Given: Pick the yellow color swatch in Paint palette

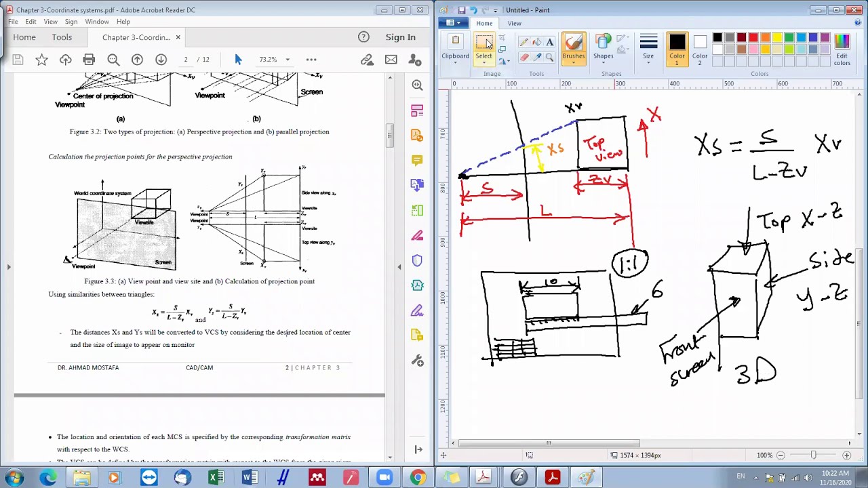Looking at the screenshot, I should 777,38.
